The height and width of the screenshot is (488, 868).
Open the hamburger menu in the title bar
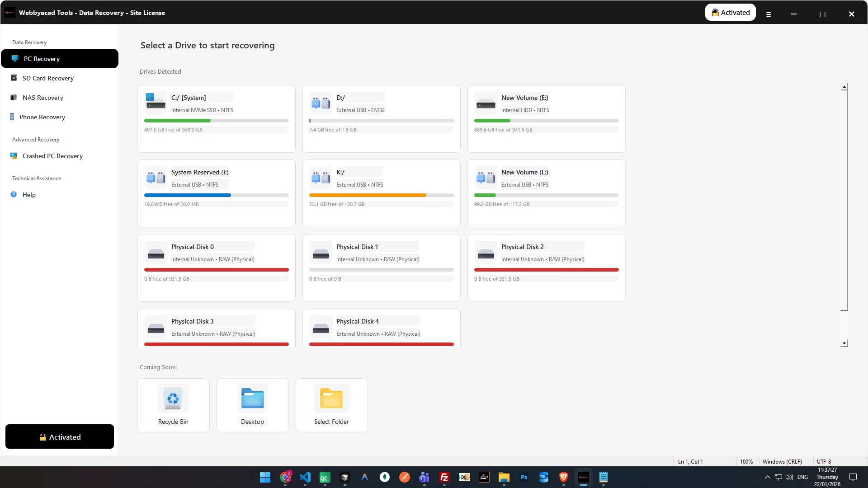(769, 14)
